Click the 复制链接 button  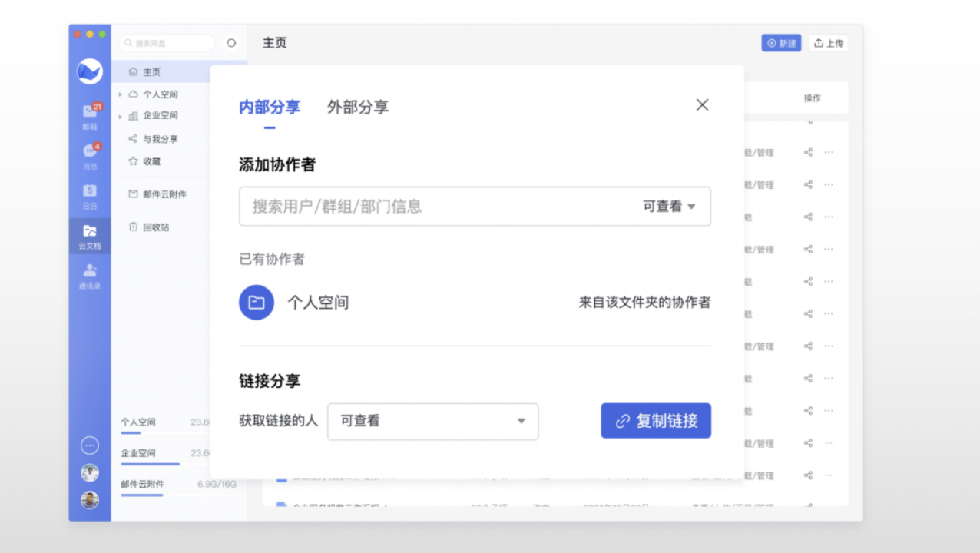click(655, 421)
